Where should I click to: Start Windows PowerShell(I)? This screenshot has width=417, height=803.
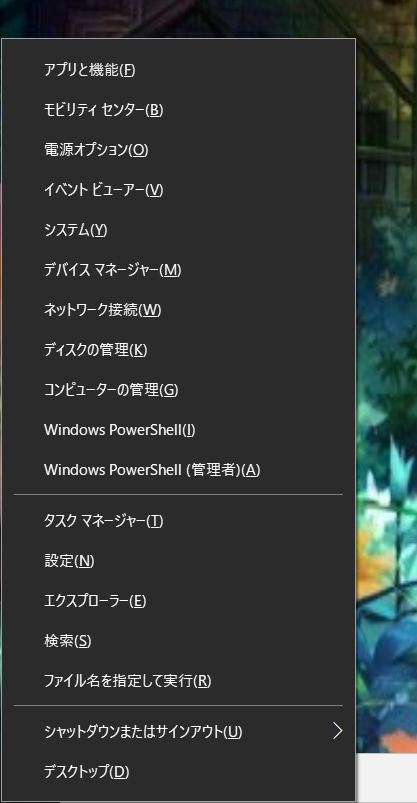[178, 430]
